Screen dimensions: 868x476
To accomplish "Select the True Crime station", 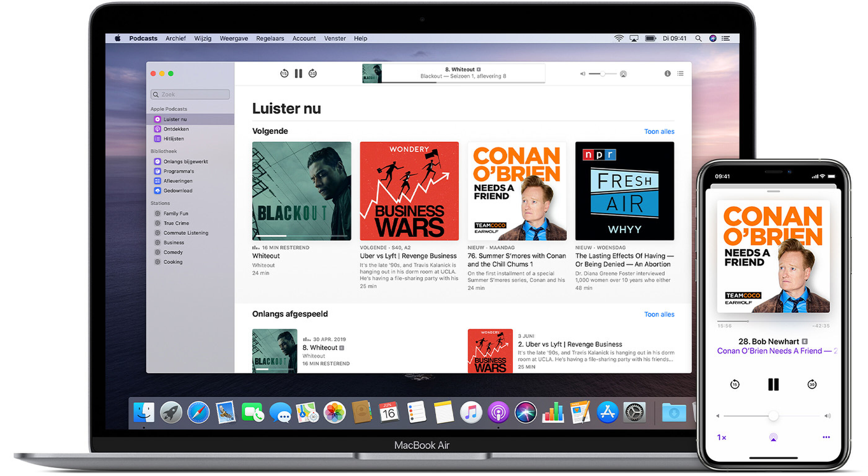I will tap(175, 223).
